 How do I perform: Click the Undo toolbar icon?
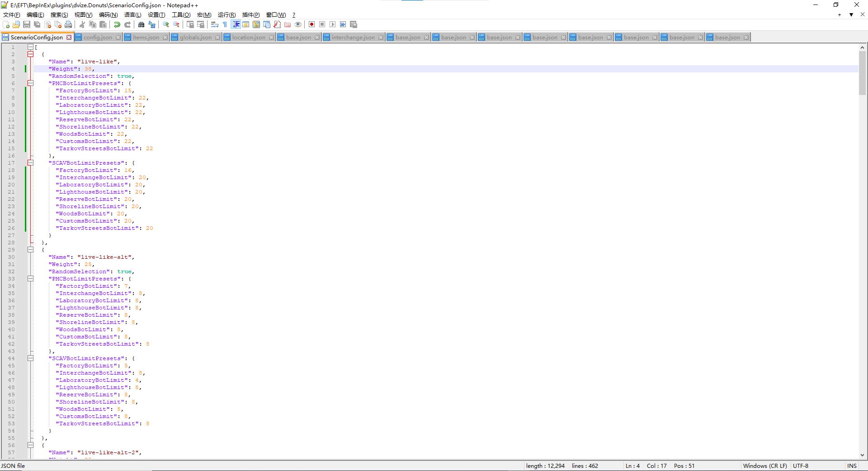coord(117,24)
